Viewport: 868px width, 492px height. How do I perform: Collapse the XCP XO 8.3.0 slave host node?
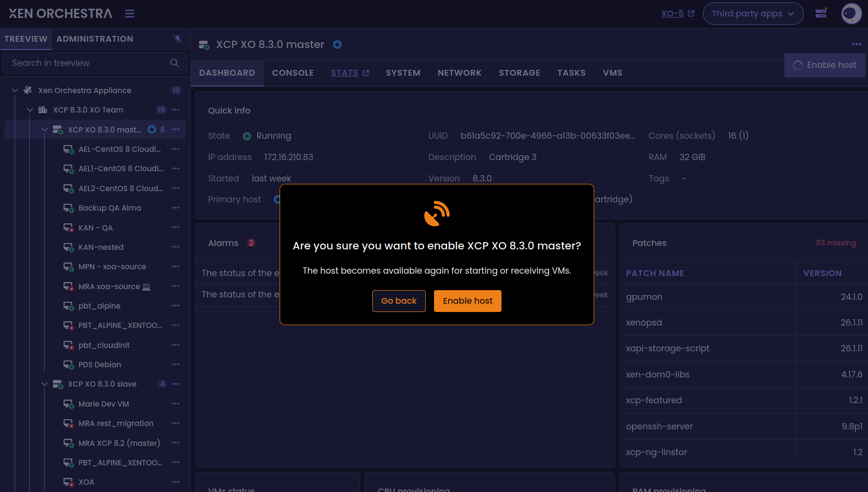tap(44, 384)
